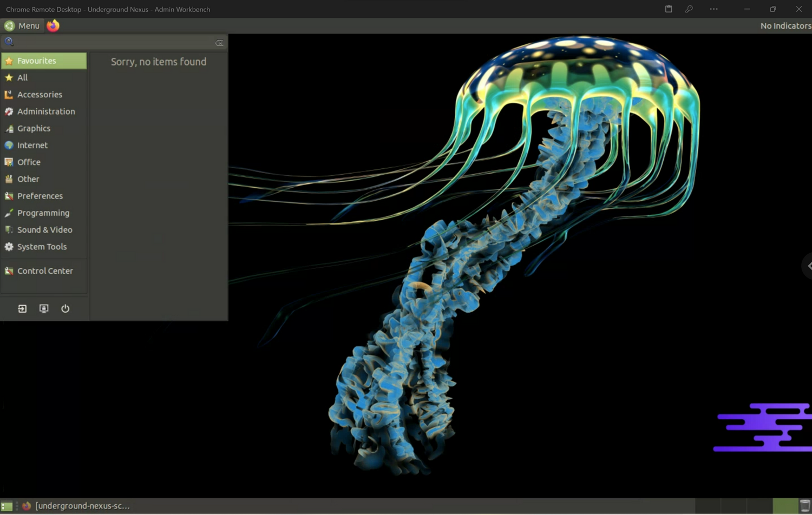Screen dimensions: 812x515
Task: Open Control Center from the menu
Action: coord(45,271)
